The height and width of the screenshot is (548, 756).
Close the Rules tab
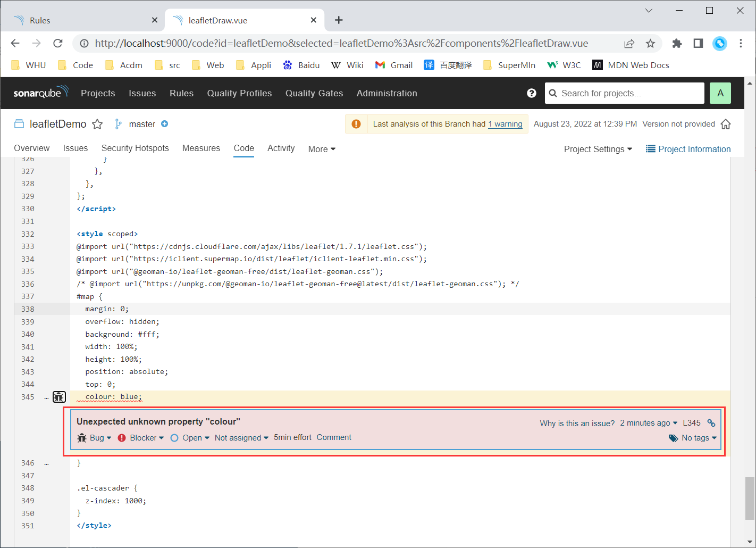coord(154,20)
